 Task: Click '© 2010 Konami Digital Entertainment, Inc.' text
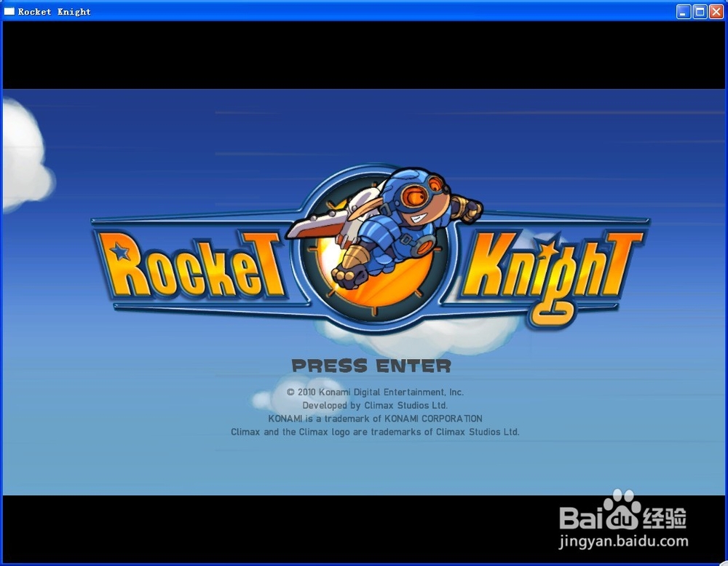375,392
